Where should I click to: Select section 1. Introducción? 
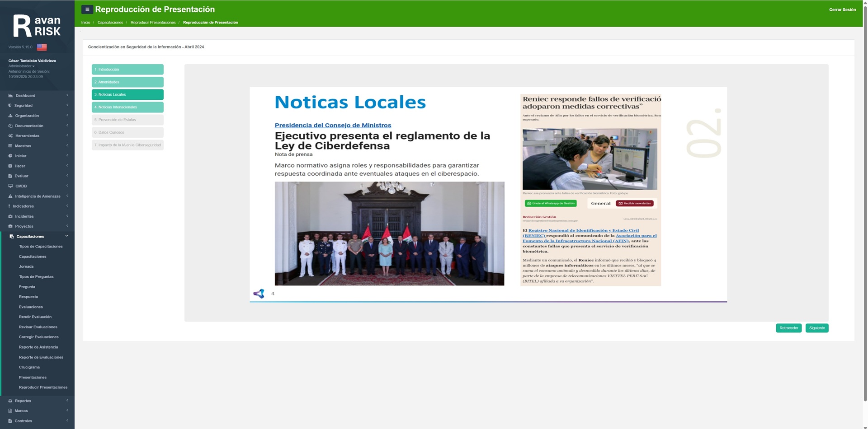(x=127, y=70)
